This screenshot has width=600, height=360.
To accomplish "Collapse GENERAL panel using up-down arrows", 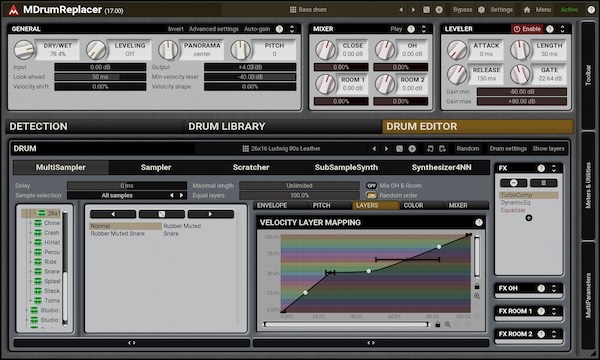I will coord(292,29).
